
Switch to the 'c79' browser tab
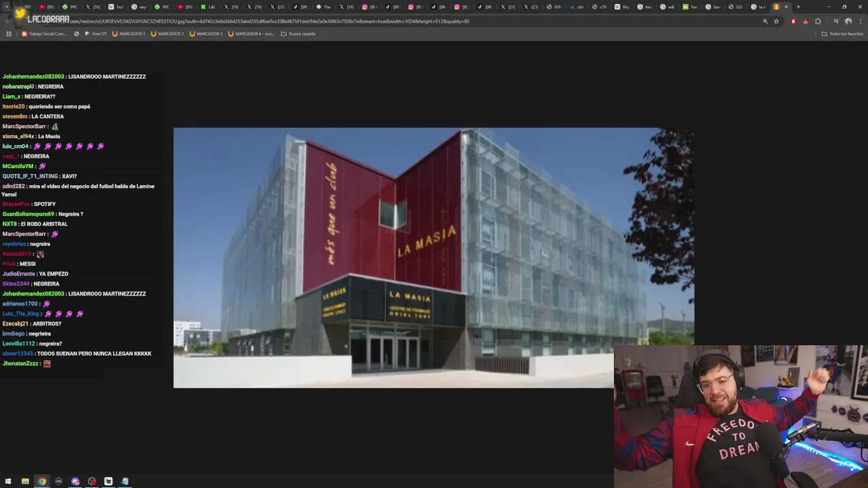pos(601,7)
